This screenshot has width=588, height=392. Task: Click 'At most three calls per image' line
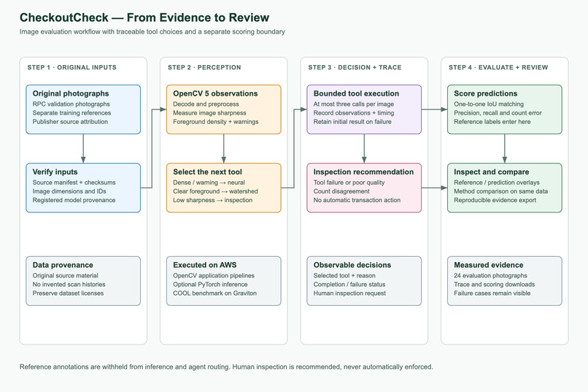(x=354, y=104)
